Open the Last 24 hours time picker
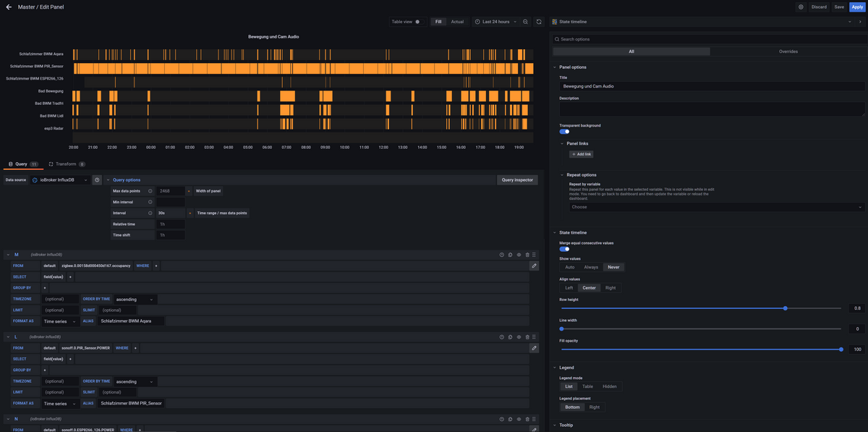 [x=495, y=22]
